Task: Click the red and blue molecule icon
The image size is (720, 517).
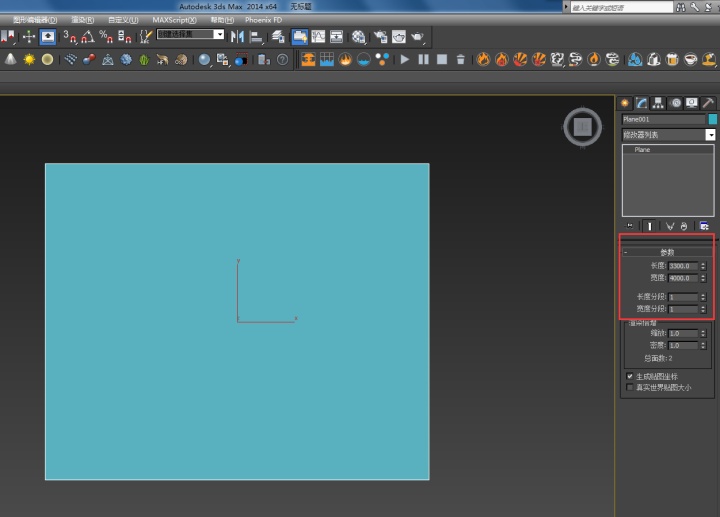Action: (89, 59)
